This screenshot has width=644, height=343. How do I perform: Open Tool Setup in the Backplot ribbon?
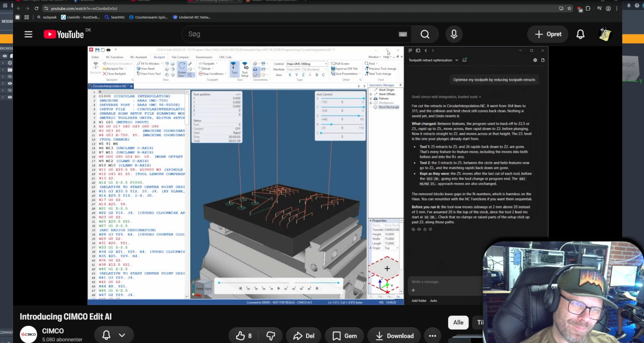(245, 70)
